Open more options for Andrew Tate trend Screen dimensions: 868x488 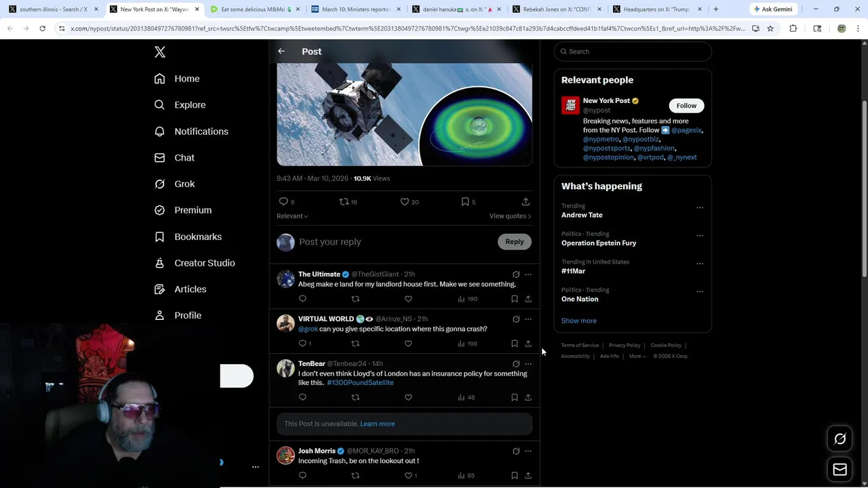point(700,208)
